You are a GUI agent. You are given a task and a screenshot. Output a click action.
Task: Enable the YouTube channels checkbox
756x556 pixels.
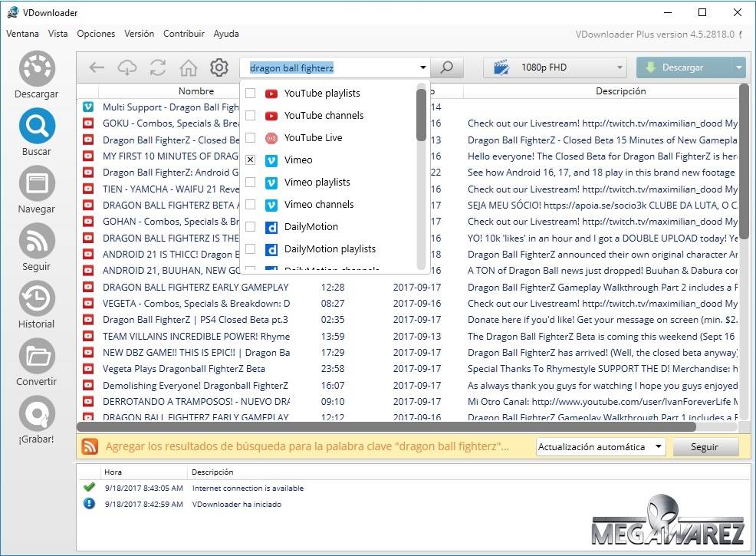click(250, 115)
